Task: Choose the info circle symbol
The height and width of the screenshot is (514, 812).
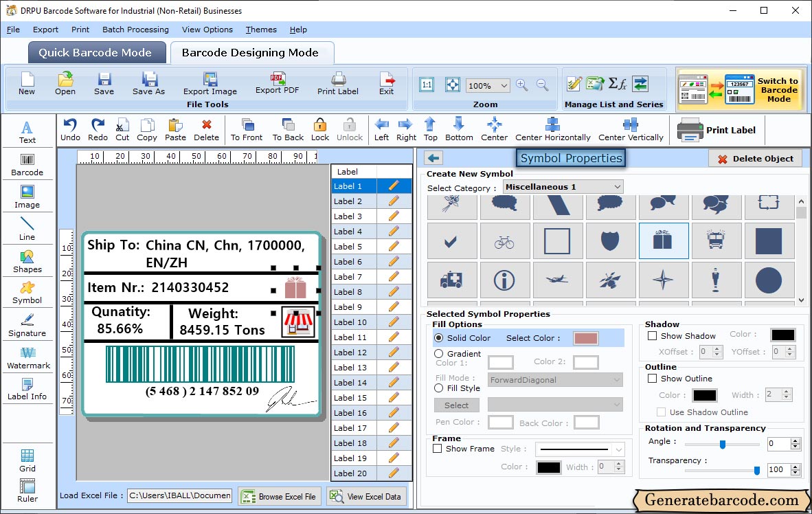Action: click(x=504, y=280)
